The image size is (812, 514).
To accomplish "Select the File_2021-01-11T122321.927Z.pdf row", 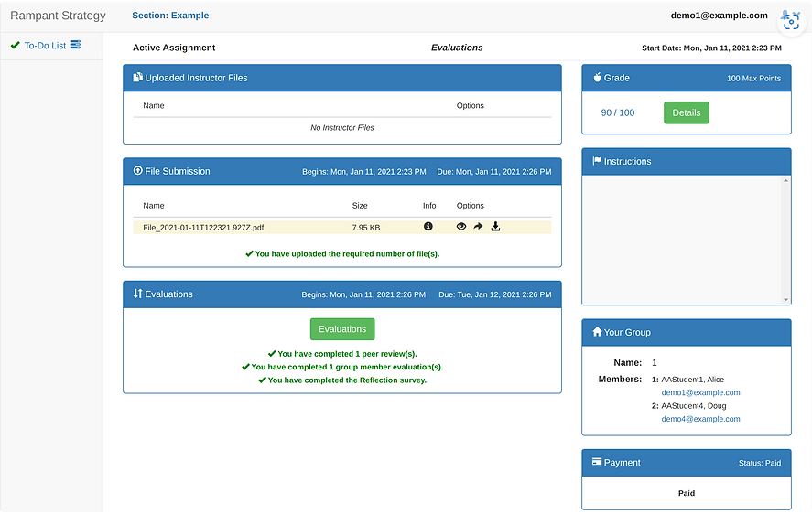I will 201,227.
